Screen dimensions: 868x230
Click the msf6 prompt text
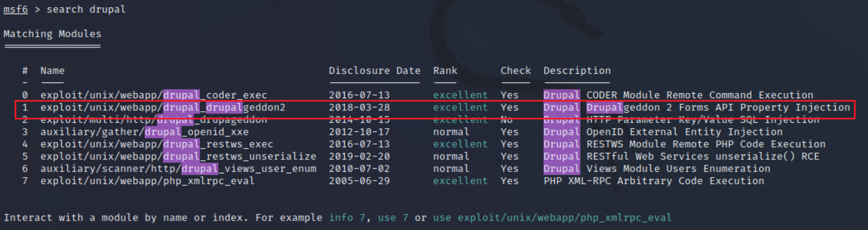pos(16,9)
